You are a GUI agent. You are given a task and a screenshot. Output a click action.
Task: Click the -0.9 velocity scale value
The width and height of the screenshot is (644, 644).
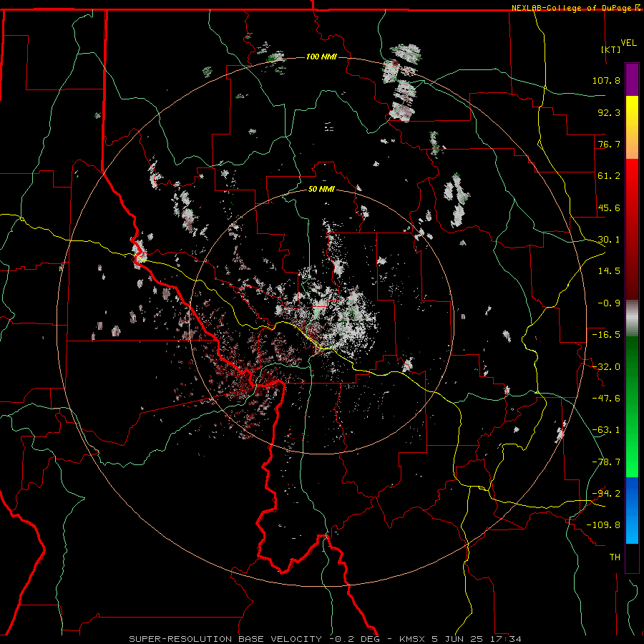click(x=609, y=303)
